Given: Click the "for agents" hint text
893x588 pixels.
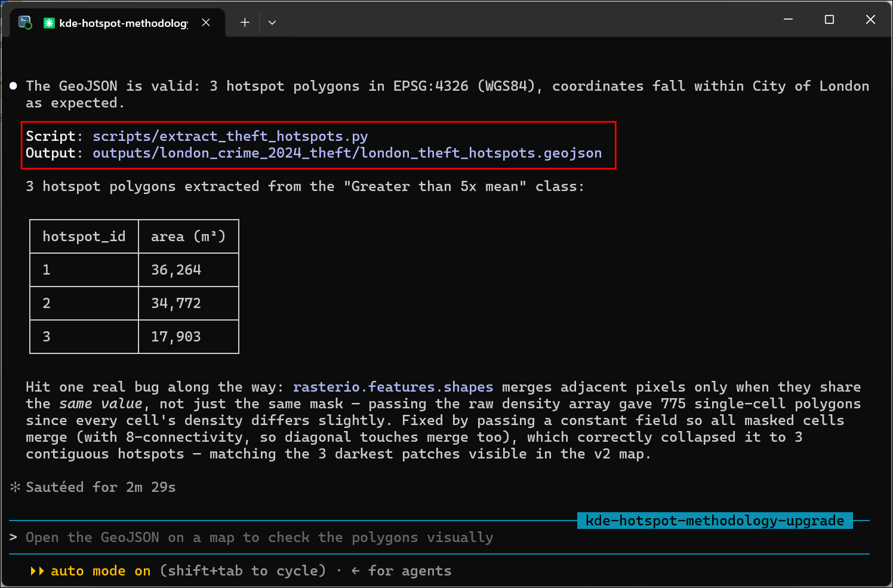Looking at the screenshot, I should coord(410,571).
